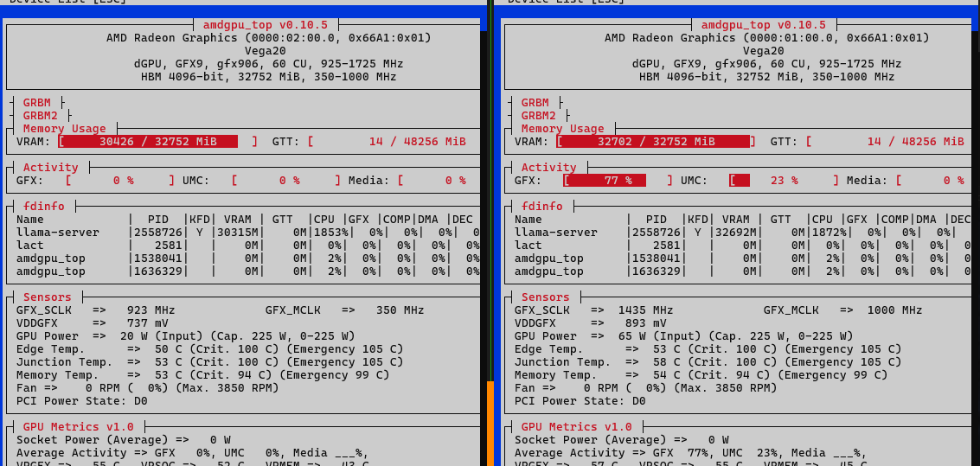Collapse the Activity section showing GFX 77 %
Viewport: 980px width, 466px height.
548,168
